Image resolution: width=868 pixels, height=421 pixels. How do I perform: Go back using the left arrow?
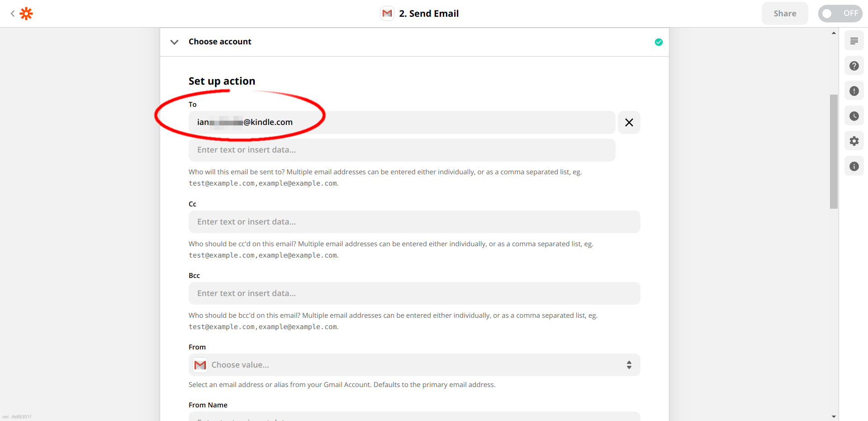coord(12,13)
